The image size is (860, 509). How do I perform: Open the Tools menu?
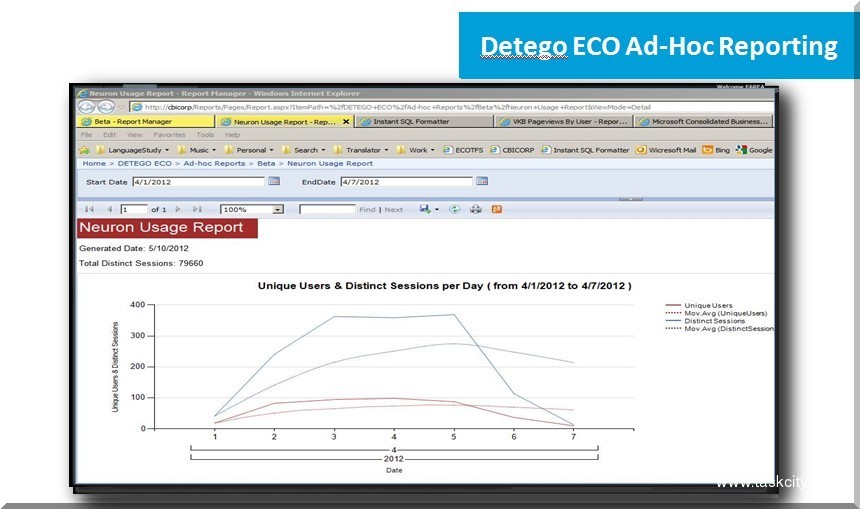[x=205, y=135]
